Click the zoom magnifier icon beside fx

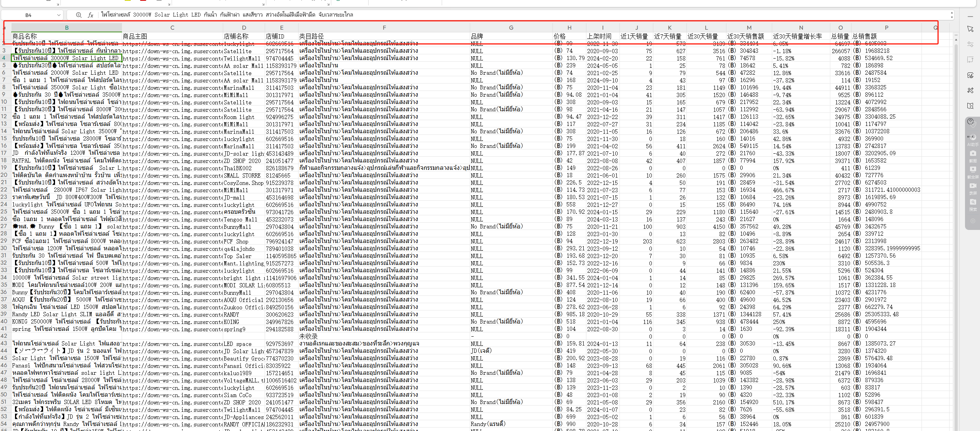coord(78,15)
